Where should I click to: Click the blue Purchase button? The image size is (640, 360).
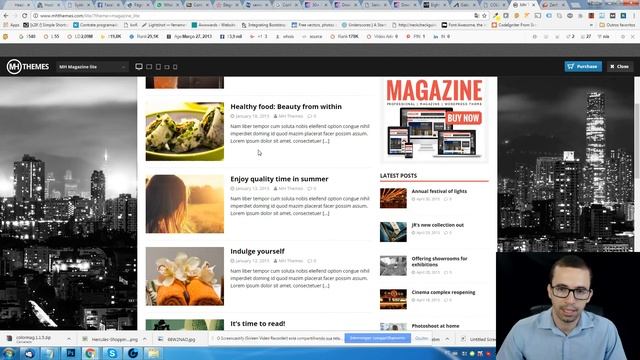point(583,66)
